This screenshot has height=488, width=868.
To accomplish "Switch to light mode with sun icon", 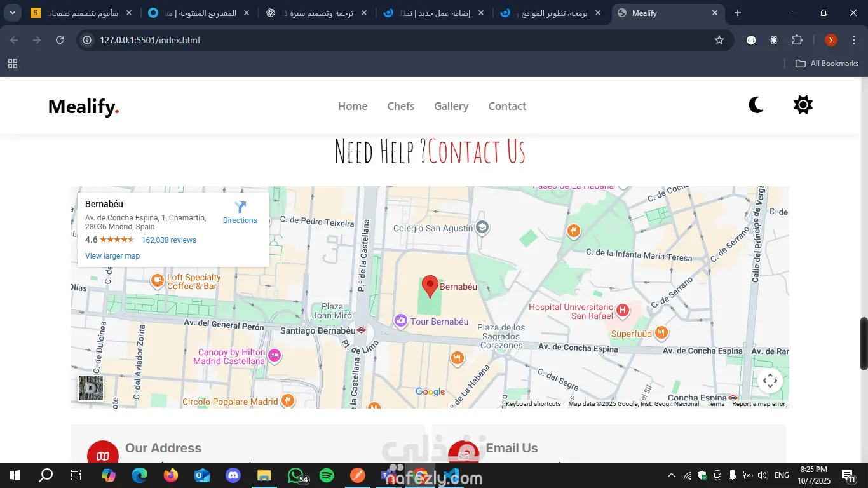I will (803, 105).
